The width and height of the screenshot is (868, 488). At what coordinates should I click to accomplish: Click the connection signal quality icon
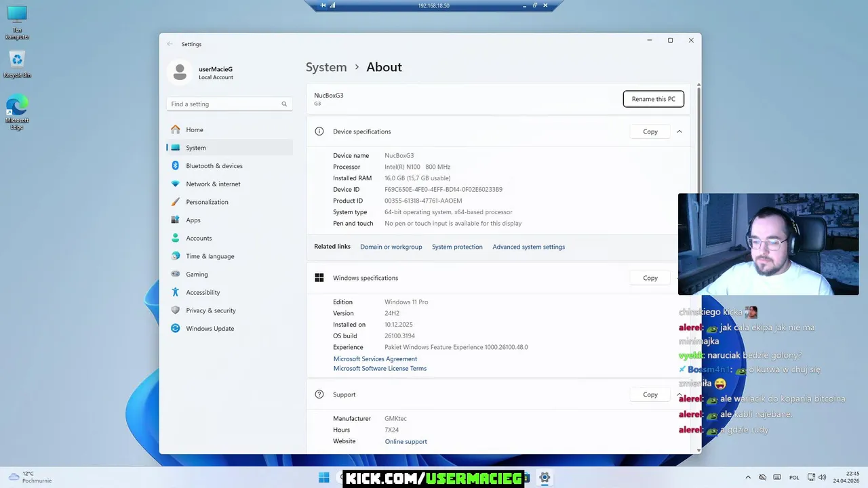click(332, 5)
